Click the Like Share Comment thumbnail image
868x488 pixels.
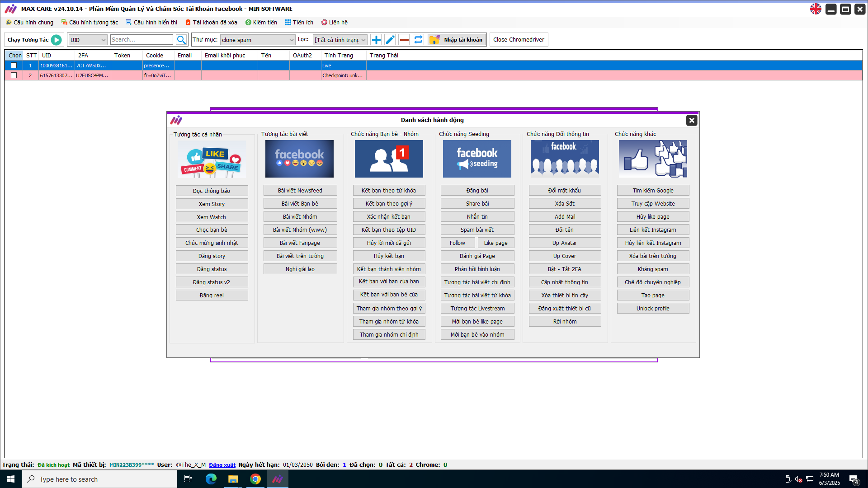(212, 159)
